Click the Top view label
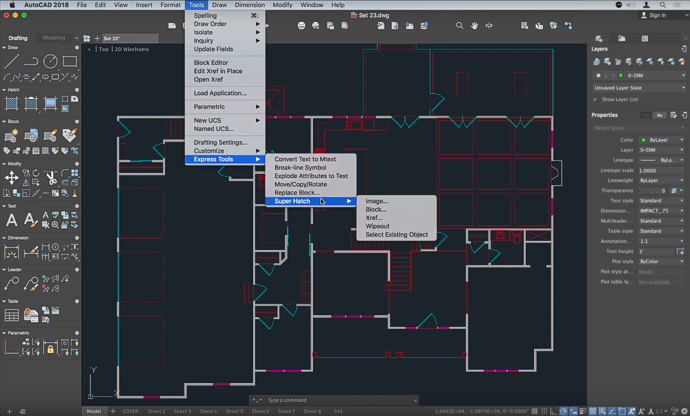 coord(103,49)
